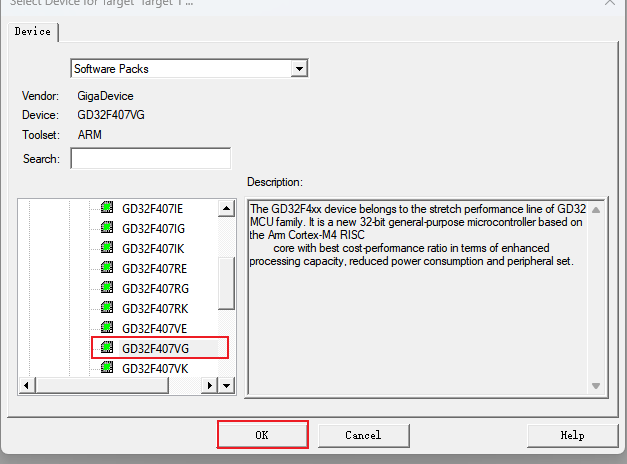
Task: Click device tree scroll left arrow
Action: point(26,386)
